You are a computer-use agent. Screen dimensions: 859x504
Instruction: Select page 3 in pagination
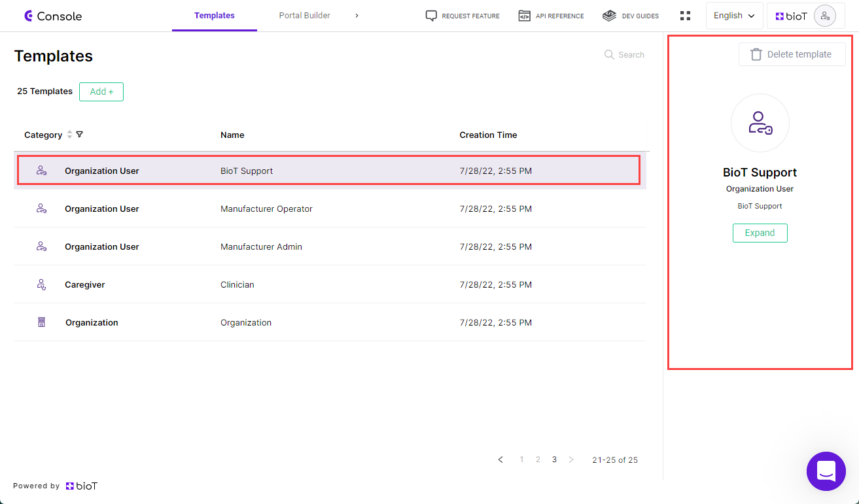click(554, 460)
